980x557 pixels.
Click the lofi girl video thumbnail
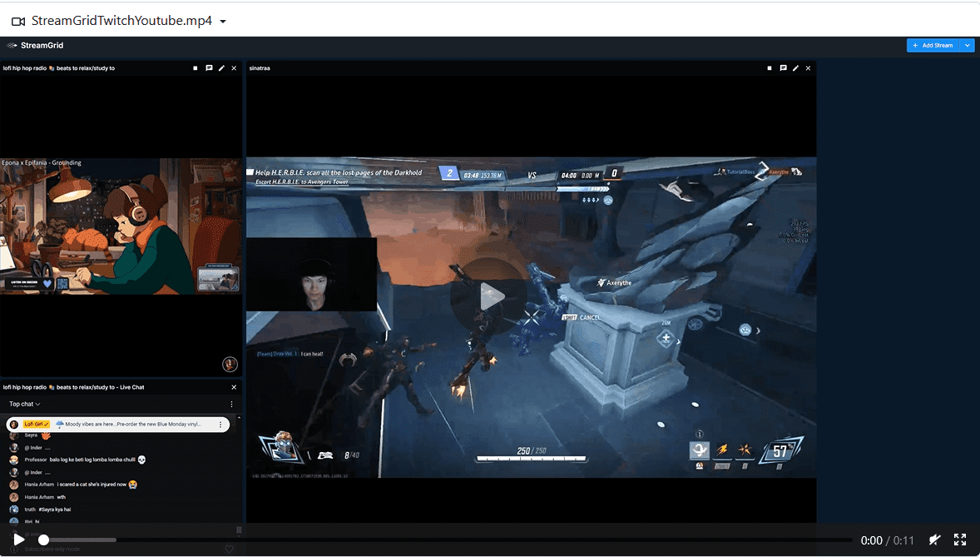pos(121,226)
